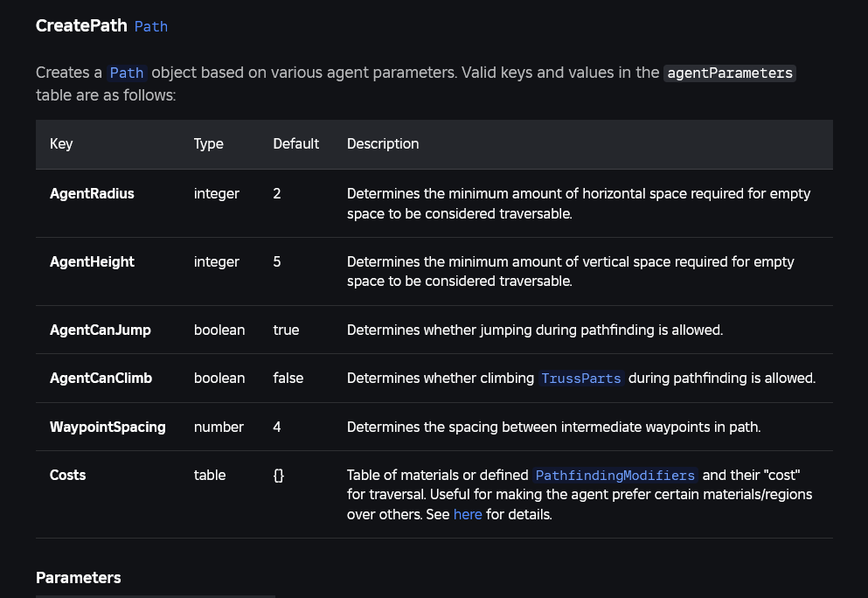Select the AgentCanJump key cell

[101, 330]
